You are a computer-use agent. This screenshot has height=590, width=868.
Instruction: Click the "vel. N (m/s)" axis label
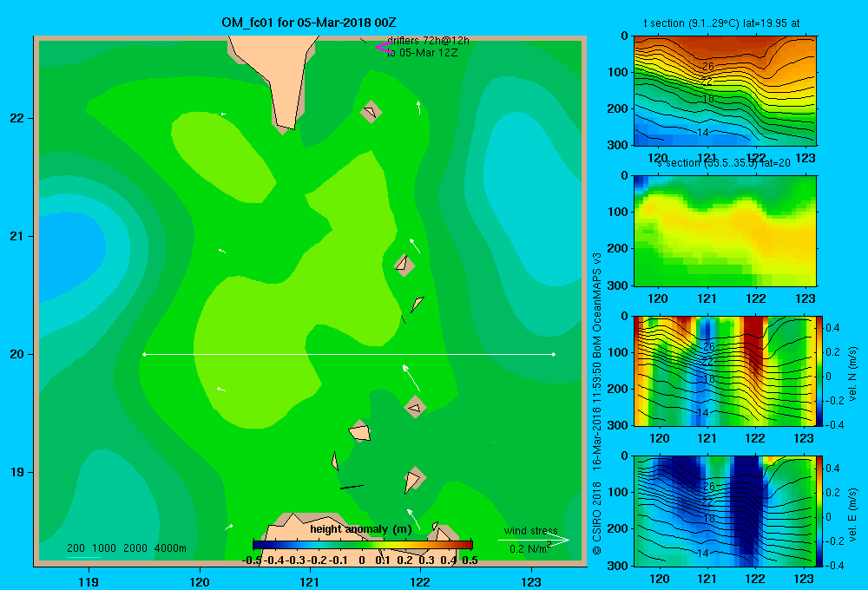pyautogui.click(x=852, y=374)
